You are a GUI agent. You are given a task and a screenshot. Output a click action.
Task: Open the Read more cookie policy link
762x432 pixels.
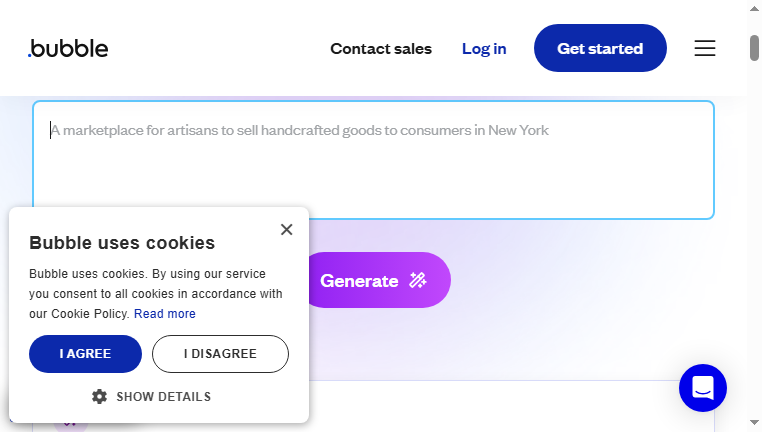click(x=165, y=314)
